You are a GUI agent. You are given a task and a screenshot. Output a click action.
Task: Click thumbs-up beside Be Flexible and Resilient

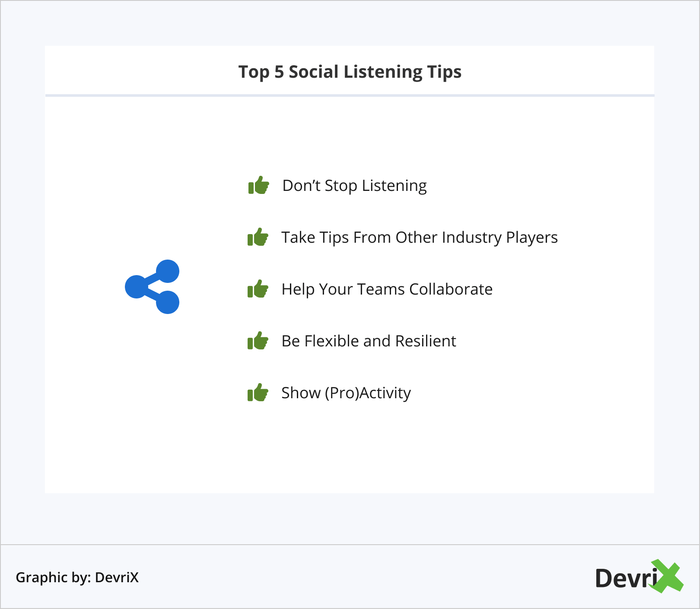[258, 341]
